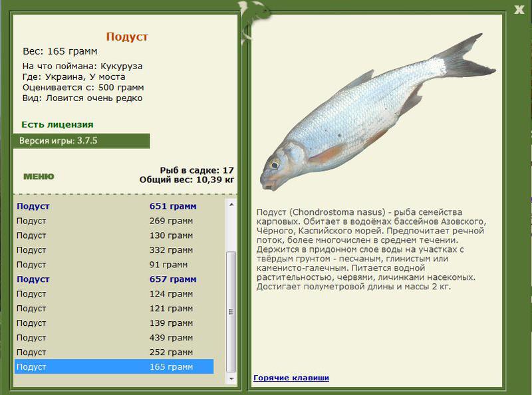532x395 pixels.
Task: Select the Подуст 439 грамм row
Action: click(x=114, y=337)
